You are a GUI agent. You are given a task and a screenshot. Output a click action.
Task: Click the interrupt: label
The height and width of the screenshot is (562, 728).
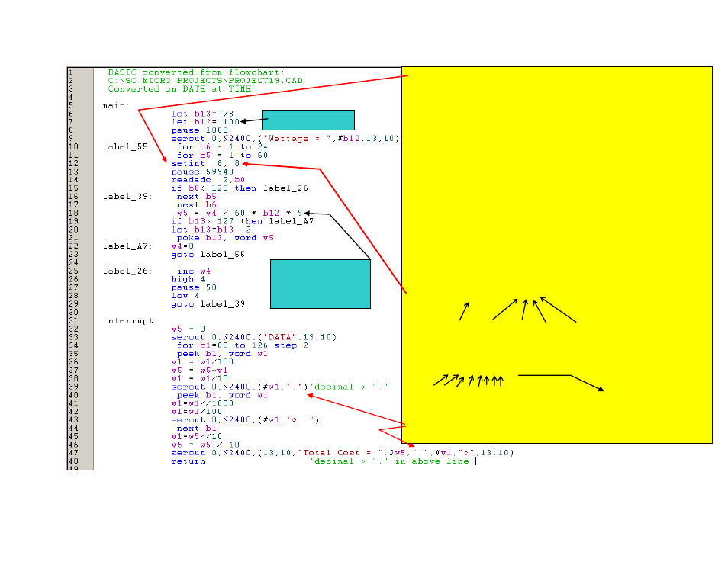pyautogui.click(x=130, y=321)
